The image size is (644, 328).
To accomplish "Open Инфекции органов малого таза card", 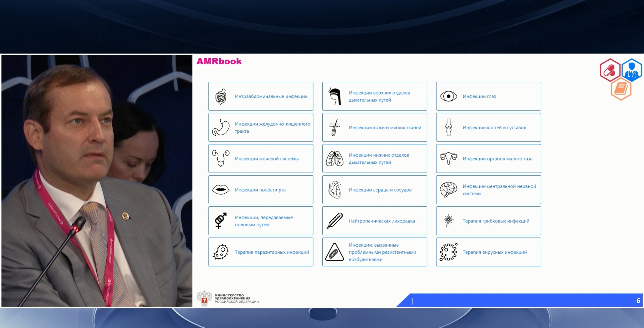I will click(x=488, y=158).
